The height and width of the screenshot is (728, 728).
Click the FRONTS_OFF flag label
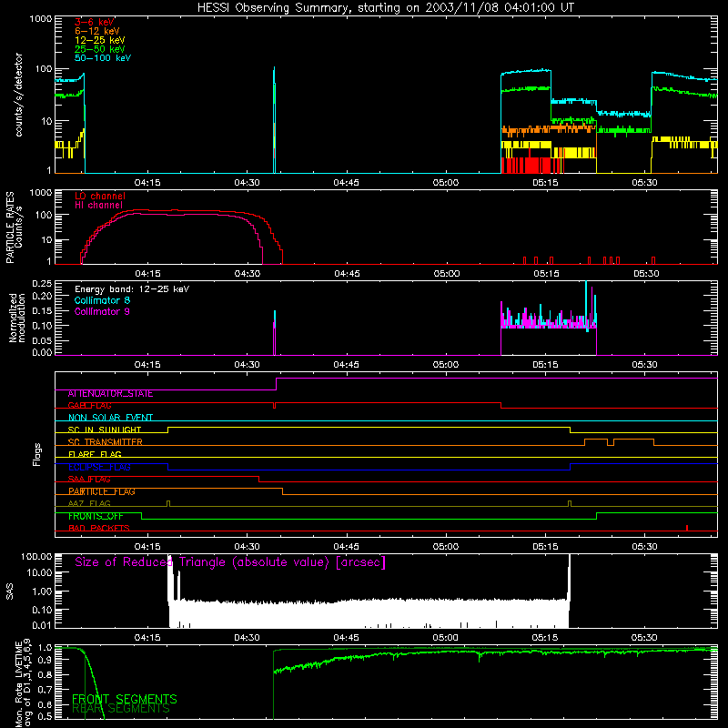96,516
